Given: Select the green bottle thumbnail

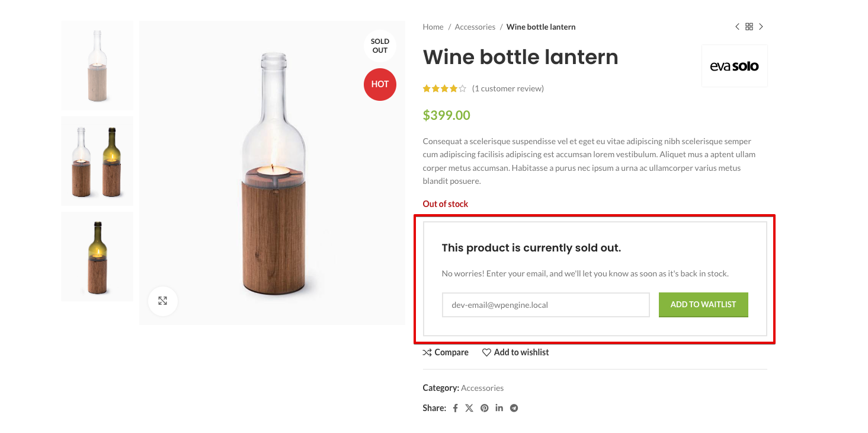Looking at the screenshot, I should tap(97, 256).
